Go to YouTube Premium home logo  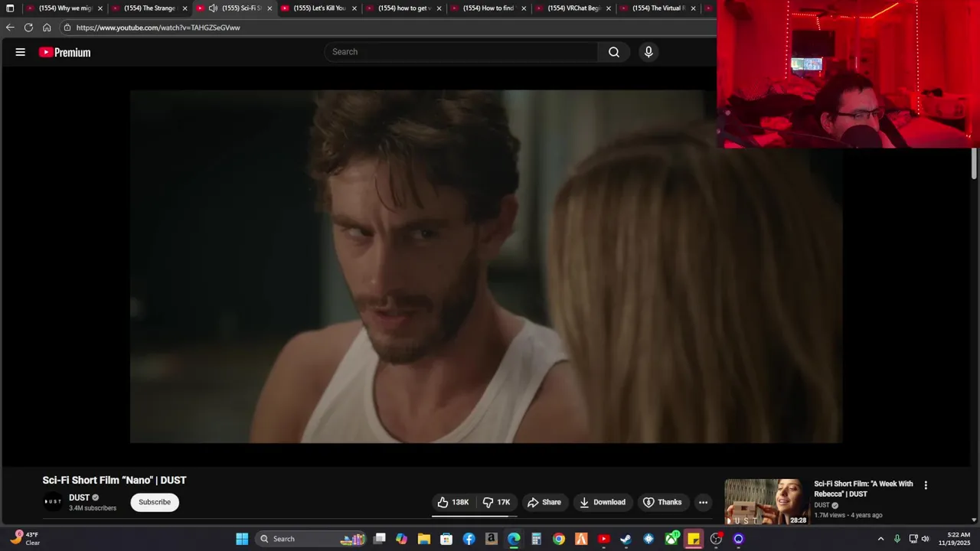tap(65, 52)
